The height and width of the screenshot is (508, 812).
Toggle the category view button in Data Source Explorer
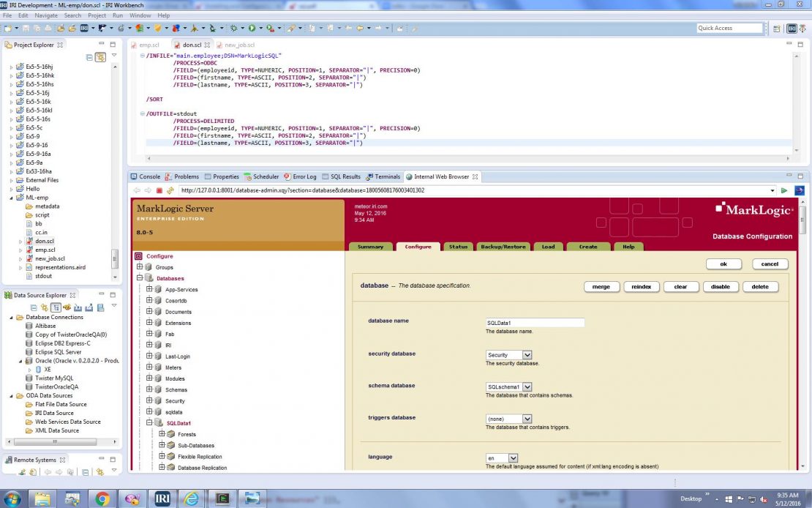coord(56,307)
